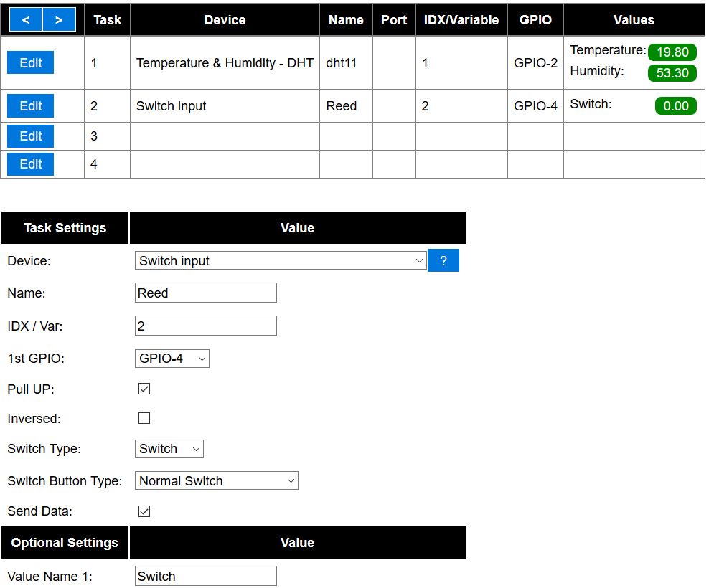Focus the IDX / Var input field

coord(205,326)
